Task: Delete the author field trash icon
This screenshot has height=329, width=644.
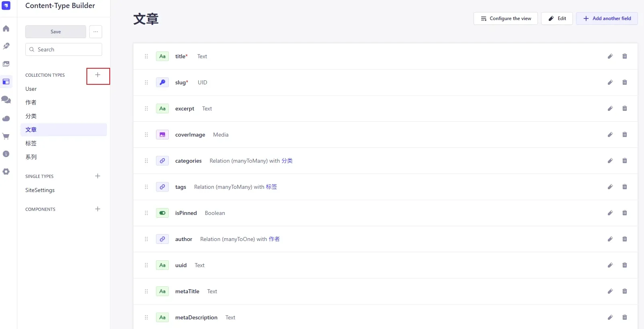Action: click(625, 239)
